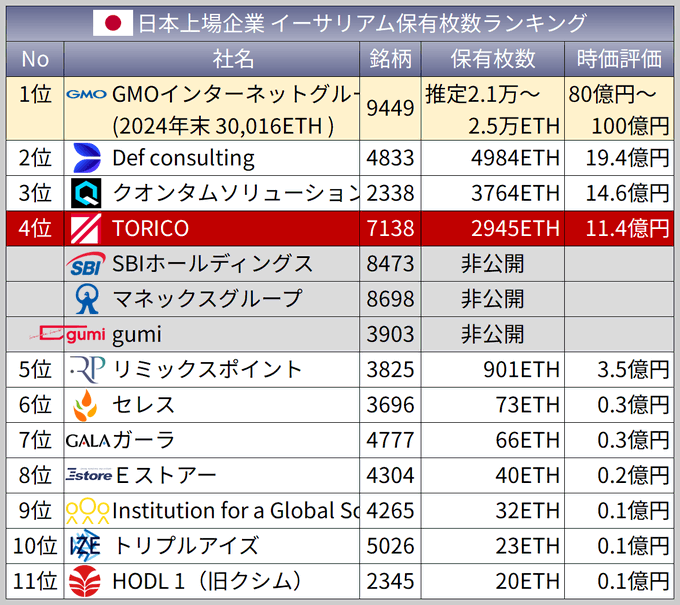Click the SBI Holdings logo
This screenshot has height=605, width=680.
click(86, 264)
